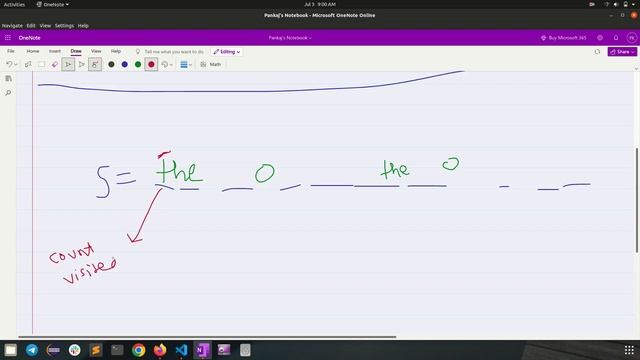Activate the first highlighted pen tool
The image size is (640, 360).
[x=68, y=64]
